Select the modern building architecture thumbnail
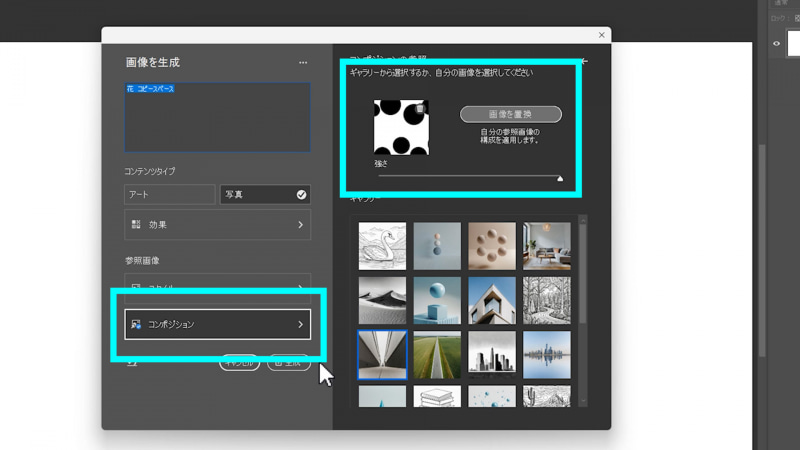The image size is (800, 450). pyautogui.click(x=492, y=301)
